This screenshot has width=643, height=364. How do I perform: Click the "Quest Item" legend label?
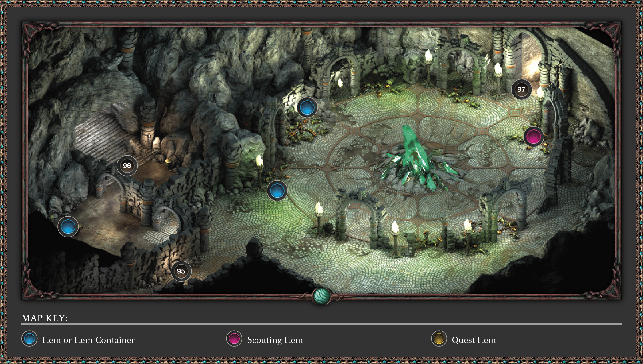click(x=474, y=340)
